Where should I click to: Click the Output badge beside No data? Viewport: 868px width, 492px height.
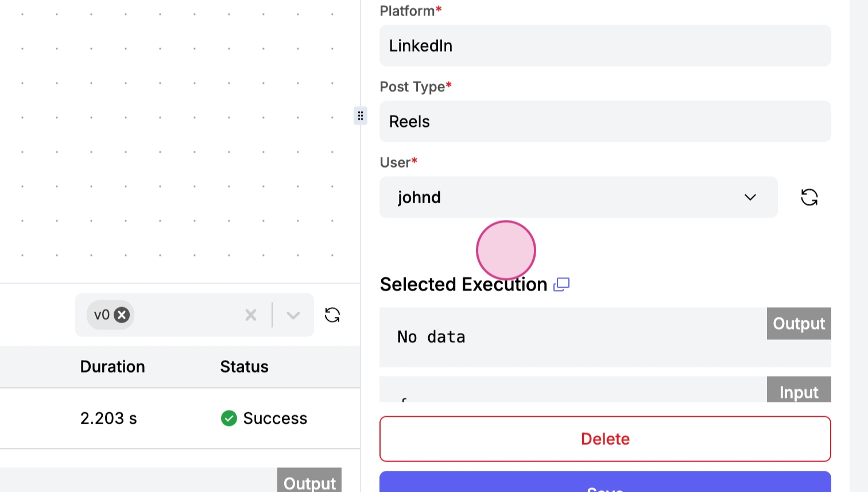click(799, 324)
